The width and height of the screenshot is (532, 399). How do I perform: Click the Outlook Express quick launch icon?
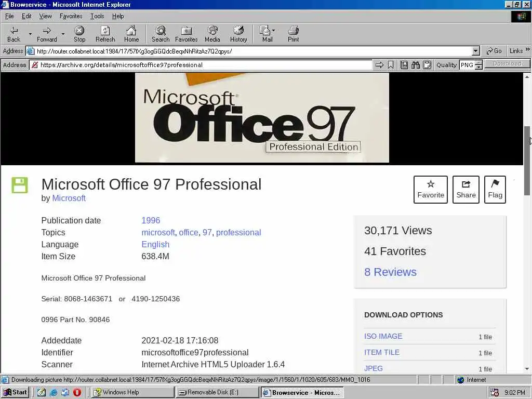tap(65, 393)
